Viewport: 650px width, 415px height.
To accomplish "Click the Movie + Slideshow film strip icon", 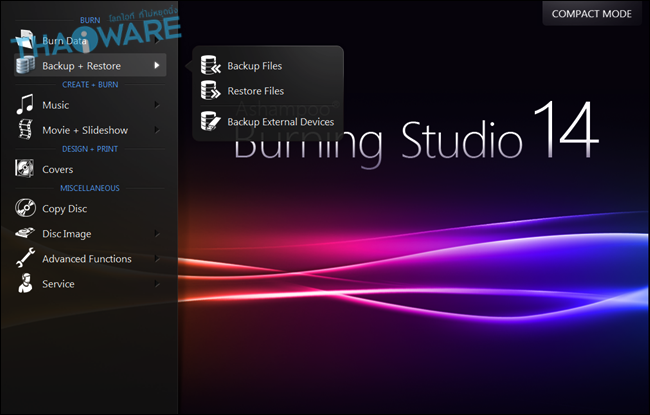I will pos(25,129).
